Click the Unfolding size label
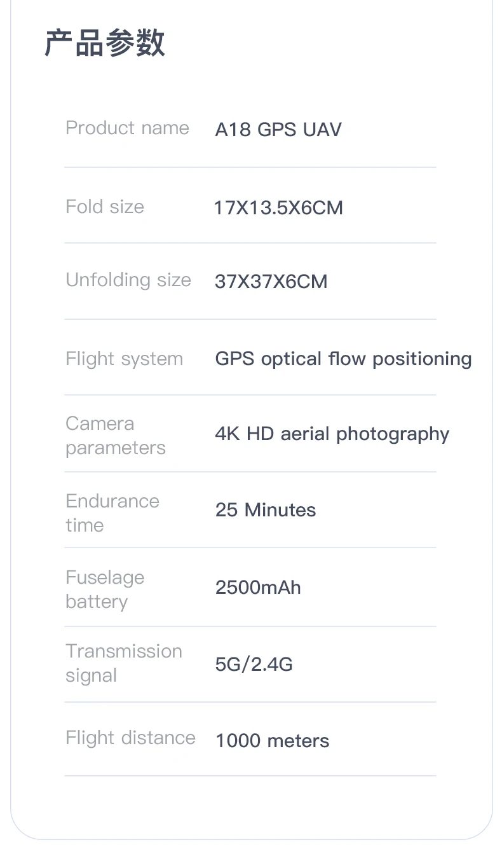The image size is (502, 868). (128, 280)
